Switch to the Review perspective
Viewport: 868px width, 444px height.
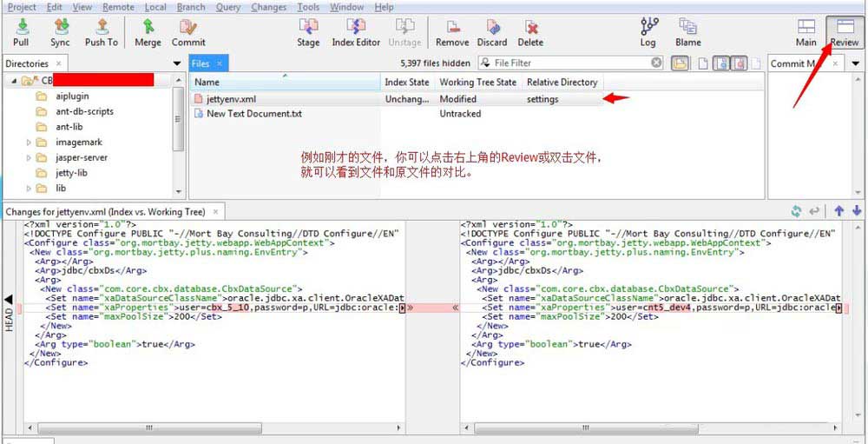click(x=845, y=32)
